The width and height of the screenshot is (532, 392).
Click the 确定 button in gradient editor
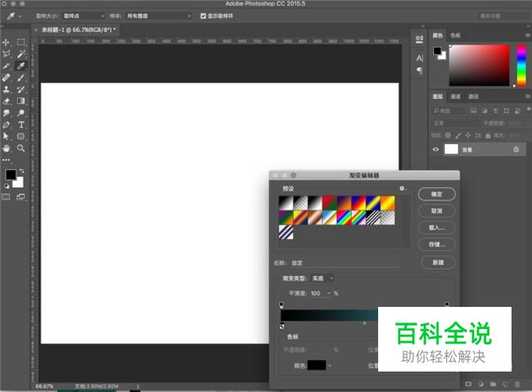tap(437, 194)
